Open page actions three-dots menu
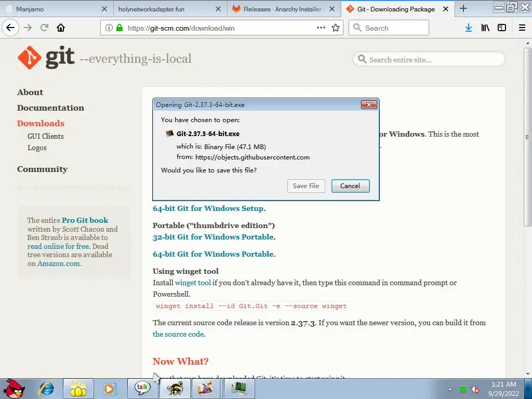Screen dimensions: 532x399 [321, 28]
